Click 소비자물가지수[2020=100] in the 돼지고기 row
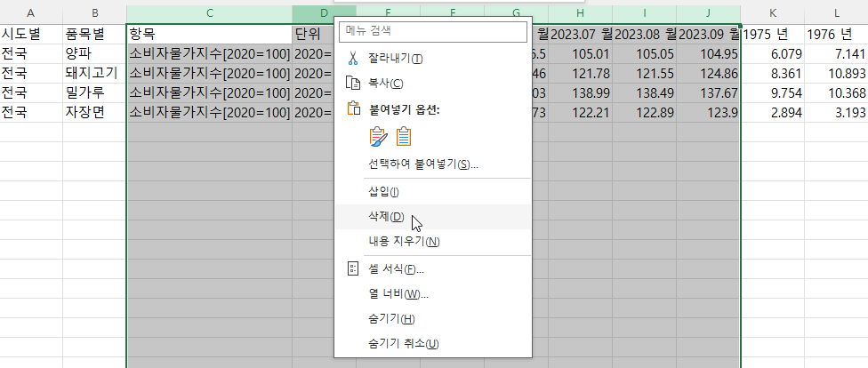 pyautogui.click(x=209, y=73)
